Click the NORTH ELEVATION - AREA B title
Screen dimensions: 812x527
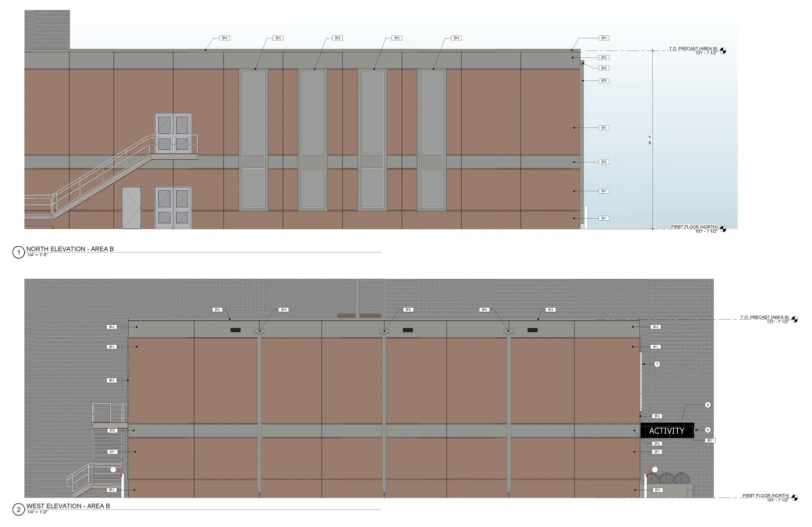click(70, 249)
